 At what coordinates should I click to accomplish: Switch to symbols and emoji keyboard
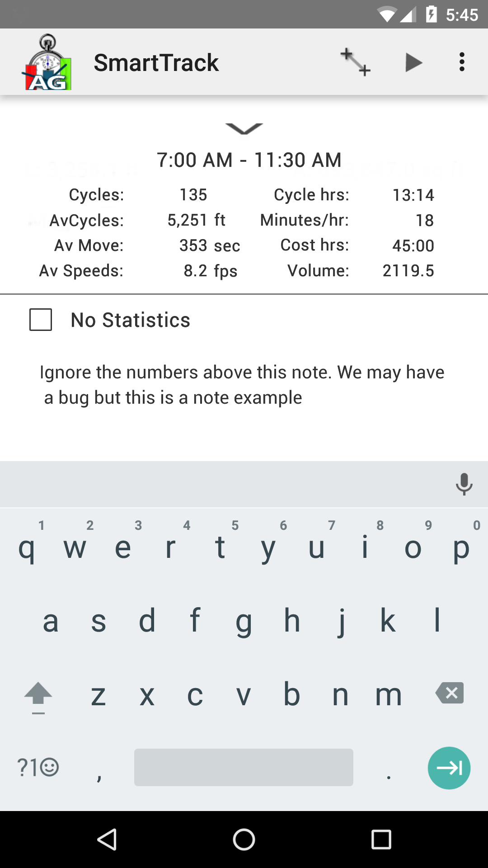pos(38,767)
